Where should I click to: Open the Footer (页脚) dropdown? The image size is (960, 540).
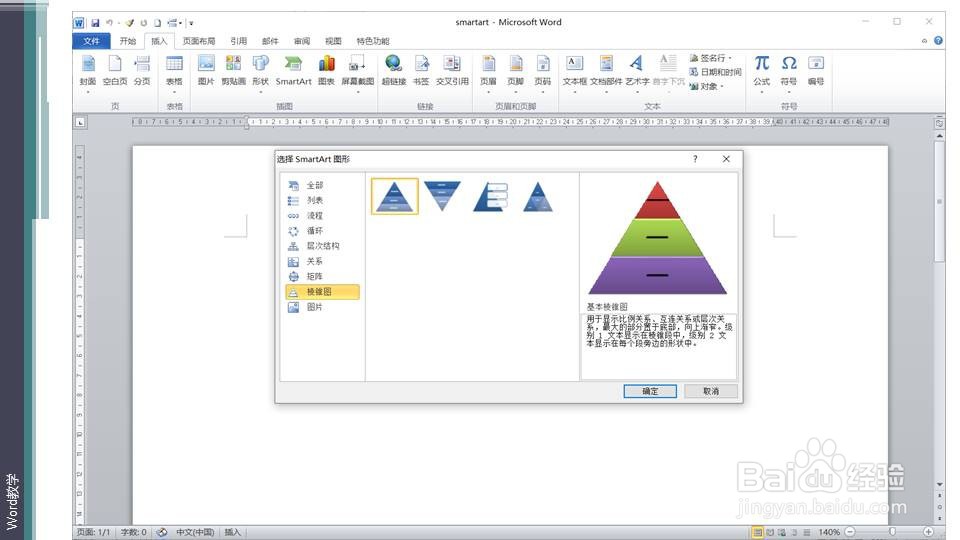click(x=516, y=72)
